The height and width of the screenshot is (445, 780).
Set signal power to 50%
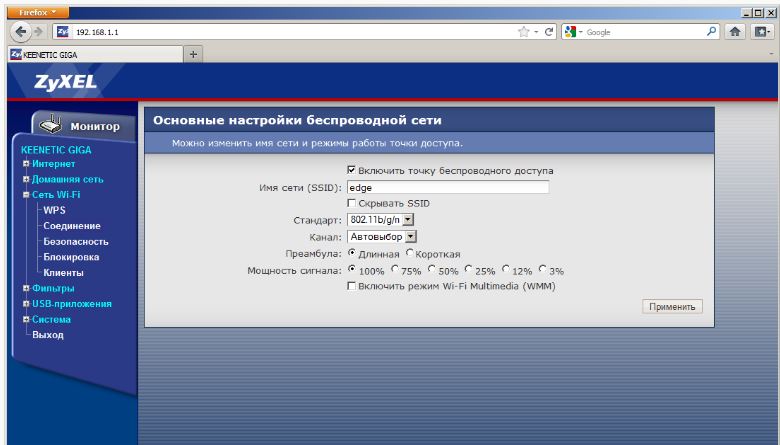point(432,269)
